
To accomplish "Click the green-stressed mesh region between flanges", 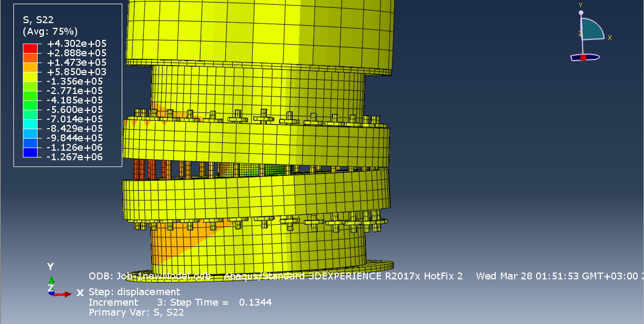I will (x=263, y=170).
